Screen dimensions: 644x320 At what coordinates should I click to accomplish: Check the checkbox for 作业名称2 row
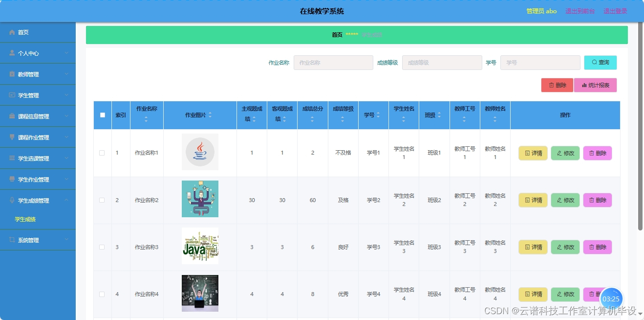(x=102, y=200)
